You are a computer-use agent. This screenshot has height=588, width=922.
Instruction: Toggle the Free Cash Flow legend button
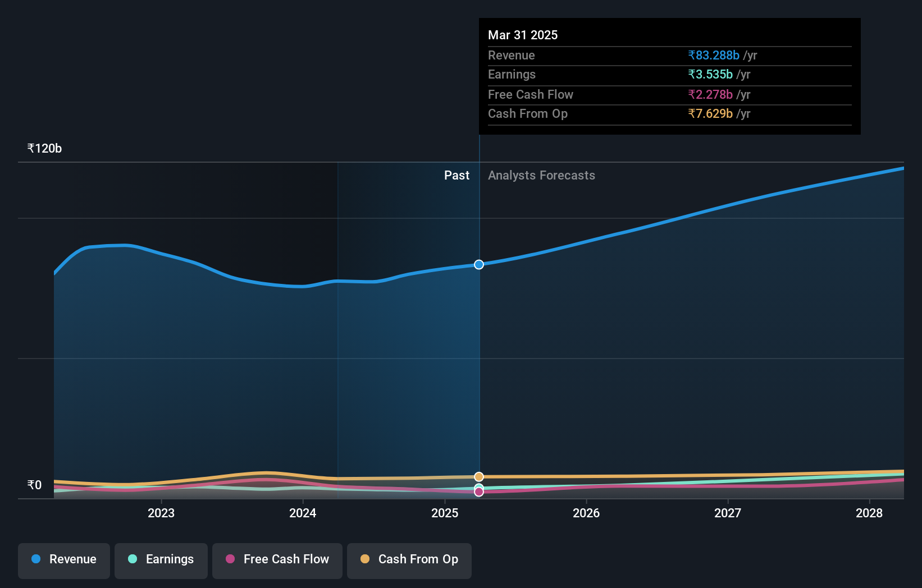pos(277,561)
